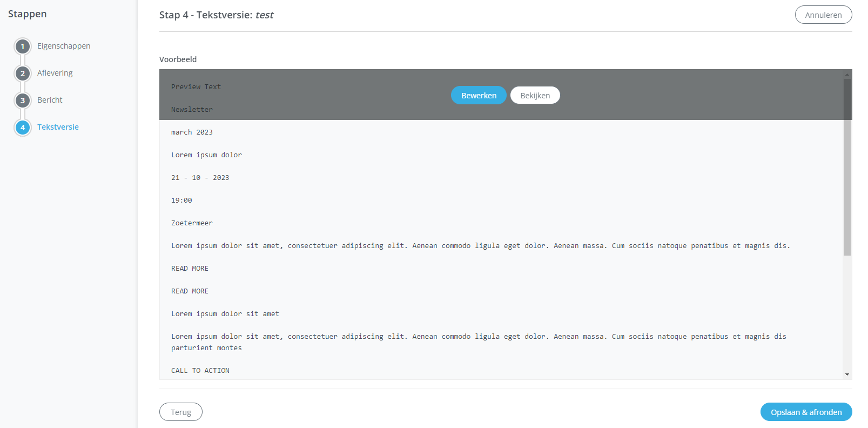Screen dimensions: 868x428
Task: Click Bewerken to edit the text version
Action: 479,95
